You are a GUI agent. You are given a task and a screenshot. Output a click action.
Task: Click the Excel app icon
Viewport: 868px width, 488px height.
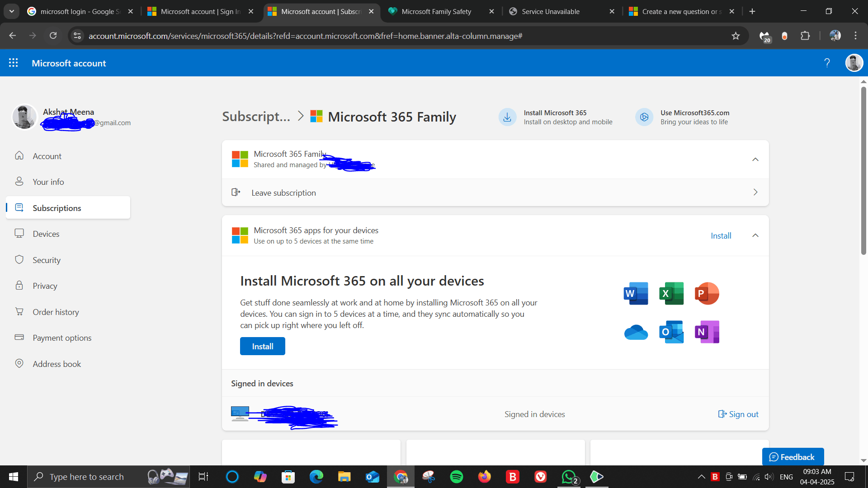pos(671,294)
